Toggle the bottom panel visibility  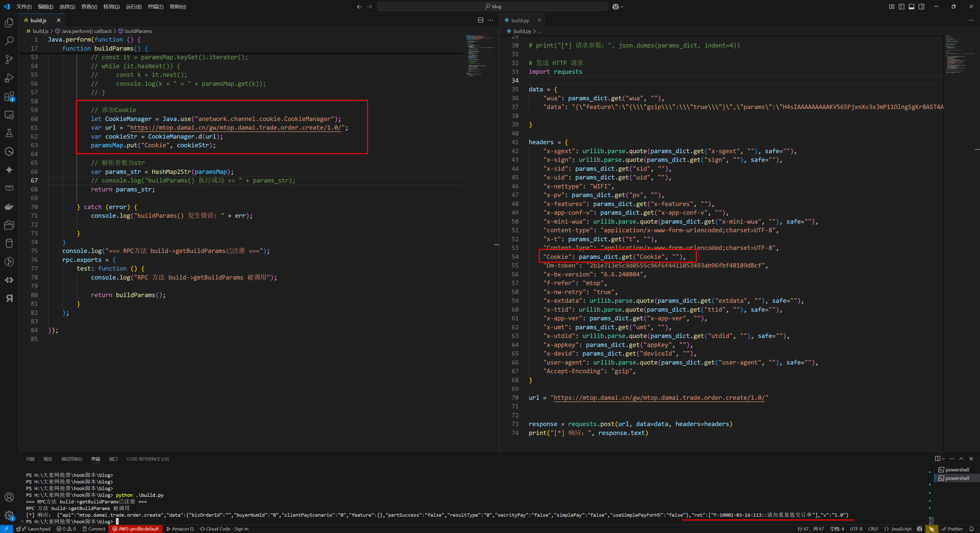pos(912,6)
